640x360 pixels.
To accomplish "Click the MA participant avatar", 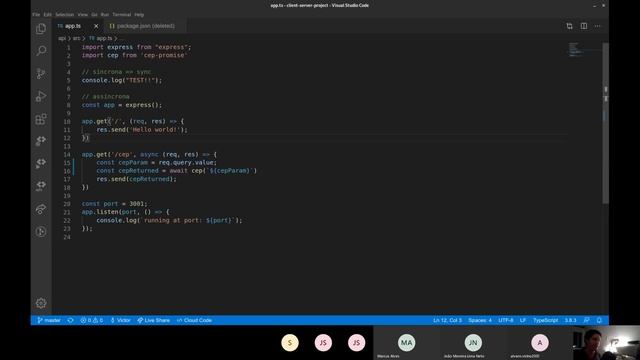I will [407, 343].
